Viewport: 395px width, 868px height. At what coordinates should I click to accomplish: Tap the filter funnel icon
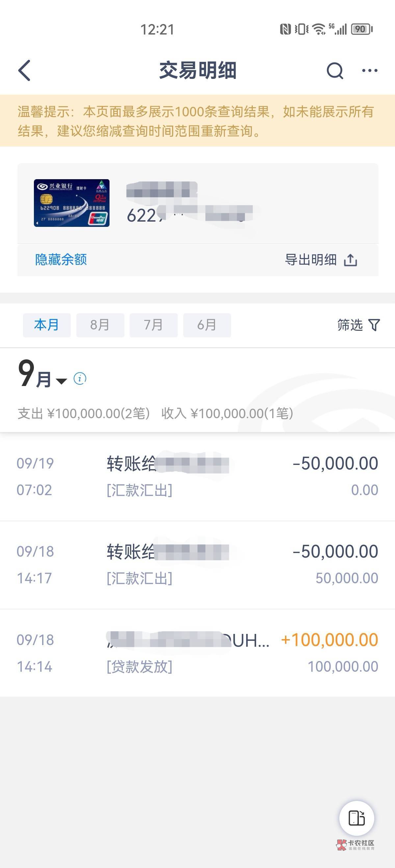tap(374, 325)
